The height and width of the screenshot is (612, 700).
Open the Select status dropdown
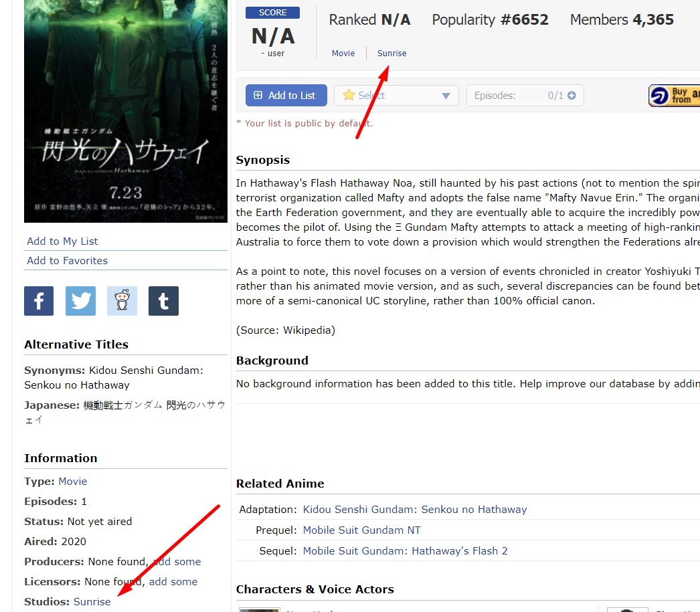pyautogui.click(x=396, y=96)
